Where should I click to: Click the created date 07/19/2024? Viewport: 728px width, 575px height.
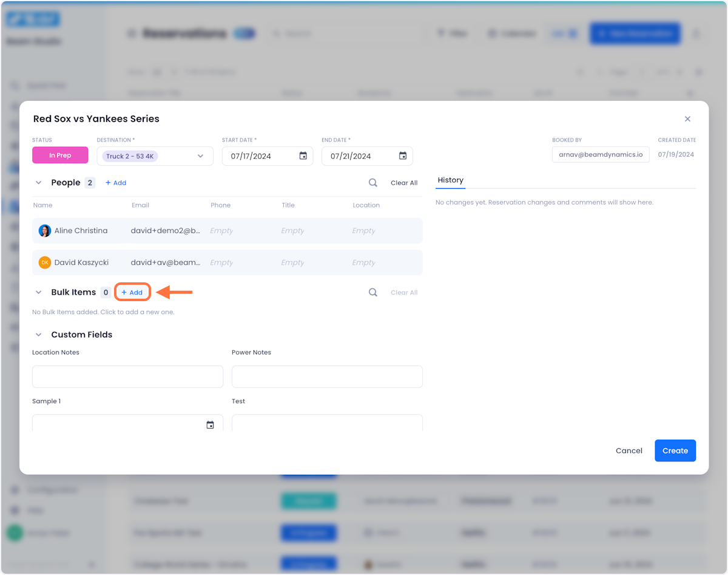677,154
